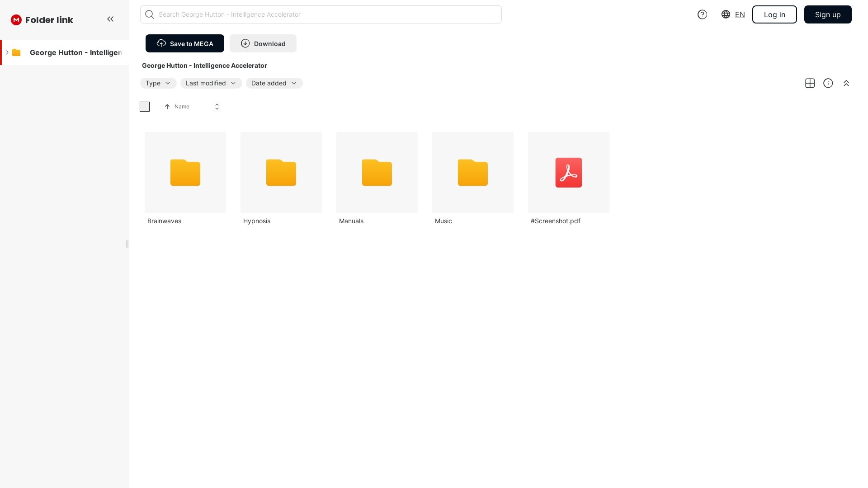Image resolution: width=868 pixels, height=488 pixels.
Task: Expand the George Hutton folder tree arrow
Action: click(7, 52)
